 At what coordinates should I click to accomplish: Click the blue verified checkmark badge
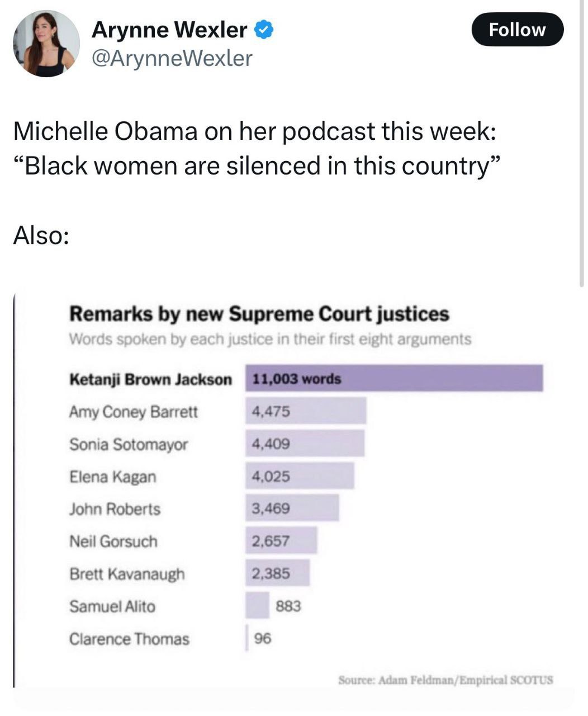pyautogui.click(x=264, y=30)
